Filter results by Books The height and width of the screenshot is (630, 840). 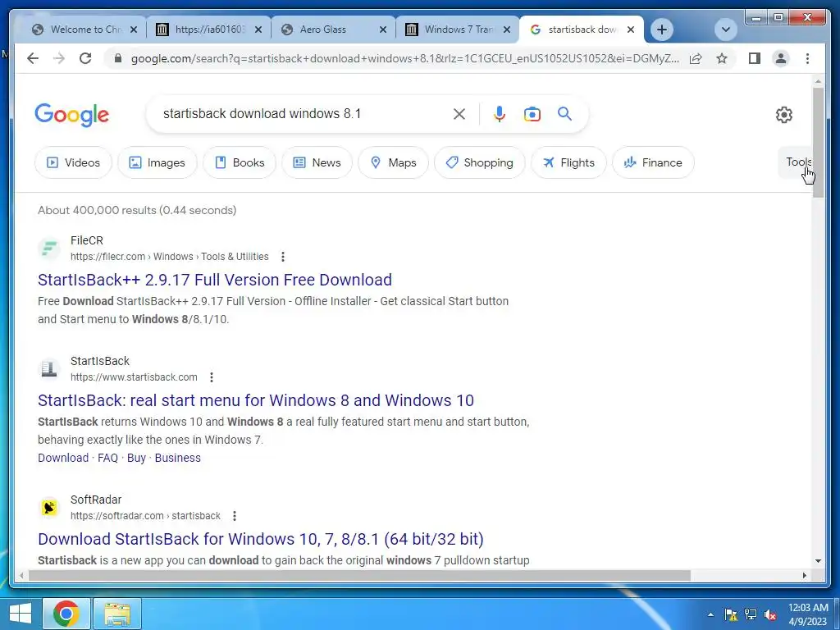[x=240, y=162]
